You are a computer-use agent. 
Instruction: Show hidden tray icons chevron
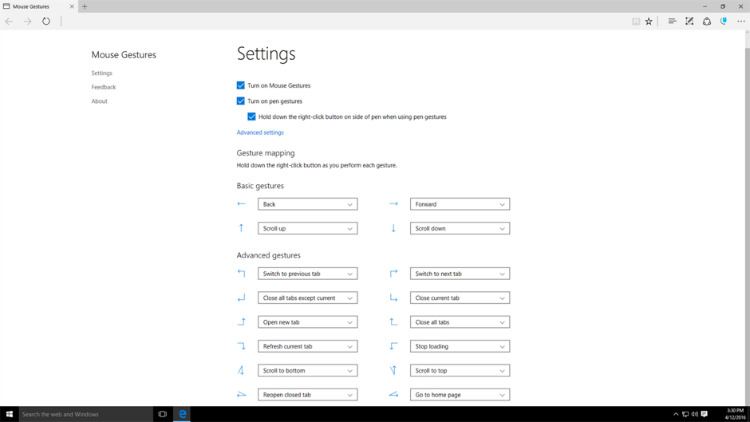(675, 414)
